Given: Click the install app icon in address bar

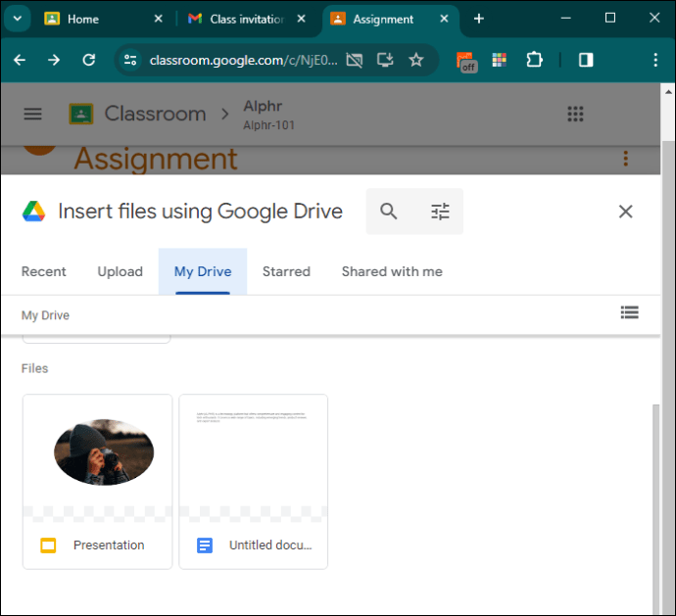Looking at the screenshot, I should [385, 60].
